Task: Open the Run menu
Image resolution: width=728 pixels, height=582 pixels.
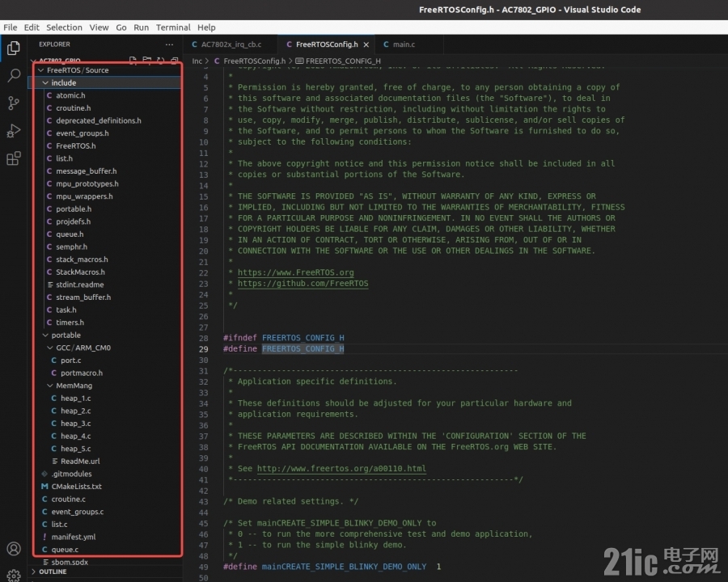Action: tap(141, 27)
